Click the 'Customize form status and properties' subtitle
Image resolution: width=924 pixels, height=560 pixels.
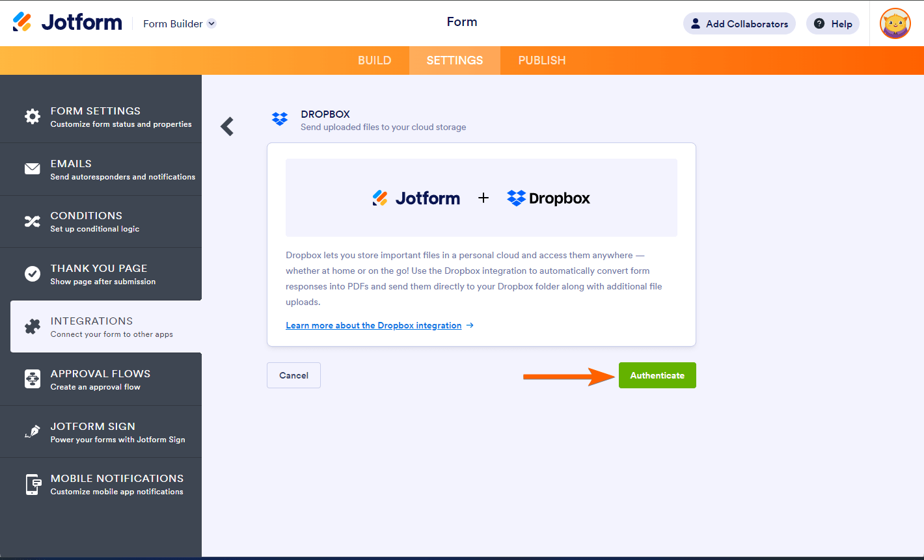click(x=121, y=124)
